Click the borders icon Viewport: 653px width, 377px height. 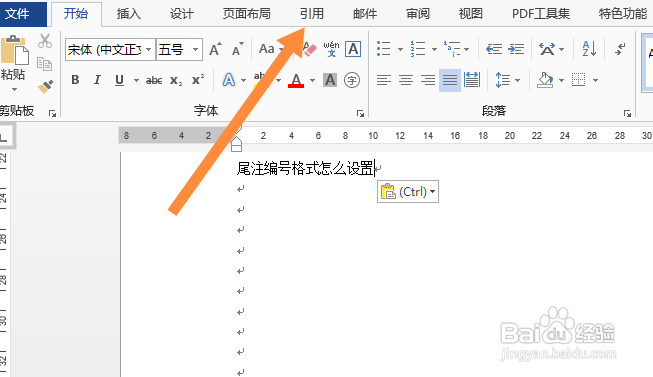tap(578, 80)
